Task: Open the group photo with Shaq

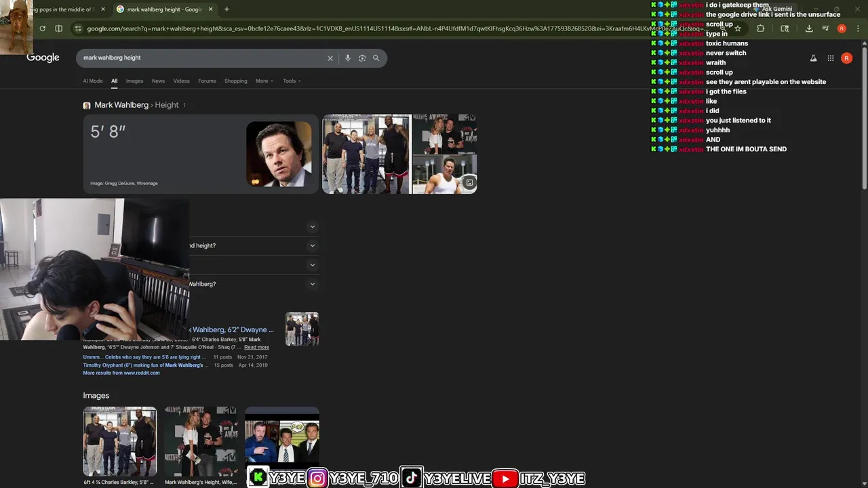Action: [366, 154]
